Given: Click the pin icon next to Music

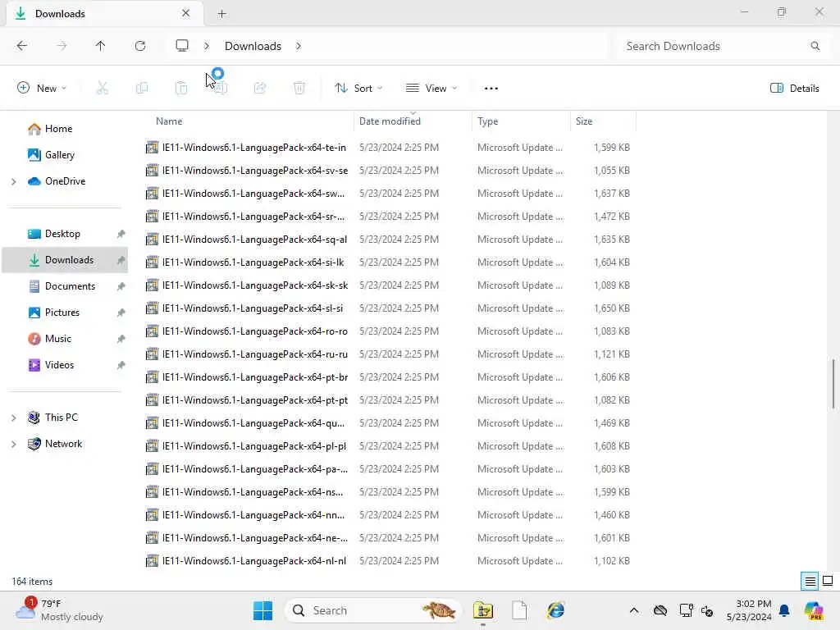Looking at the screenshot, I should [x=121, y=339].
